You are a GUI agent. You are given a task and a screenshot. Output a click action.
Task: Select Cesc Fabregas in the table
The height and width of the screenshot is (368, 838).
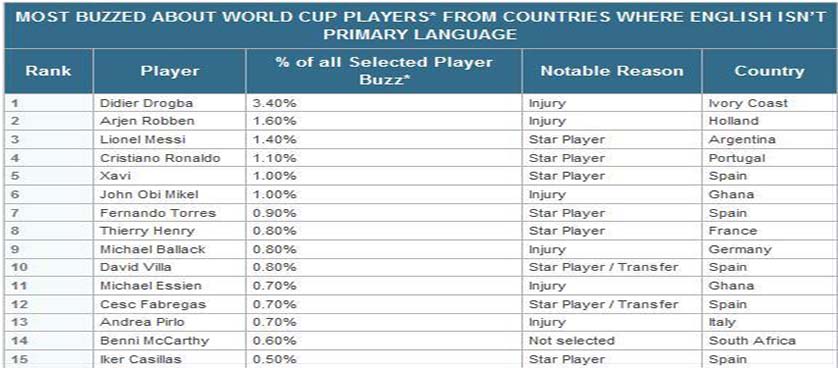pos(169,304)
